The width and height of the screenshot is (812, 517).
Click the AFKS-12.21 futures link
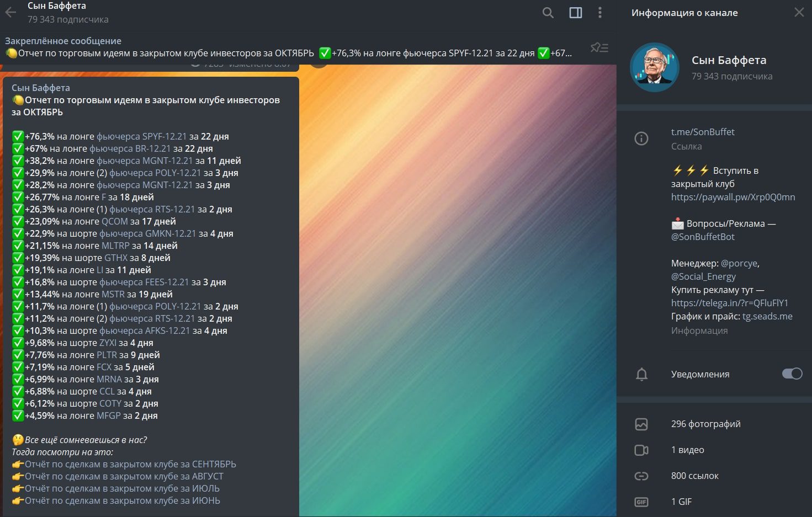point(145,331)
